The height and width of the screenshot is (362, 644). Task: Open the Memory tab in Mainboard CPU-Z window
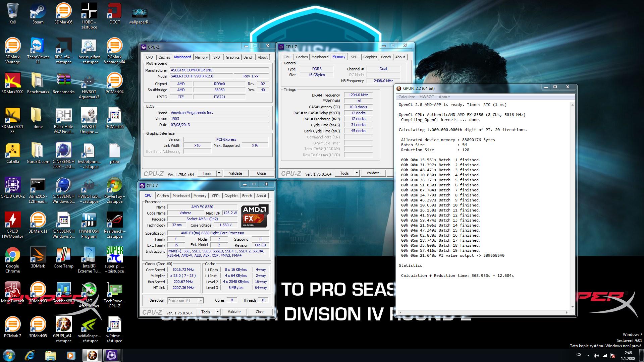click(201, 57)
